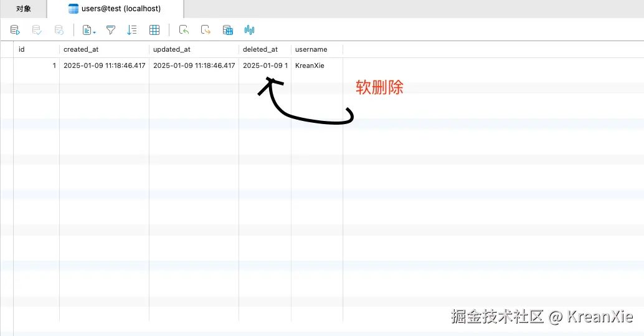The height and width of the screenshot is (336, 644).
Task: Select the id cell with value 1
Action: coord(37,65)
